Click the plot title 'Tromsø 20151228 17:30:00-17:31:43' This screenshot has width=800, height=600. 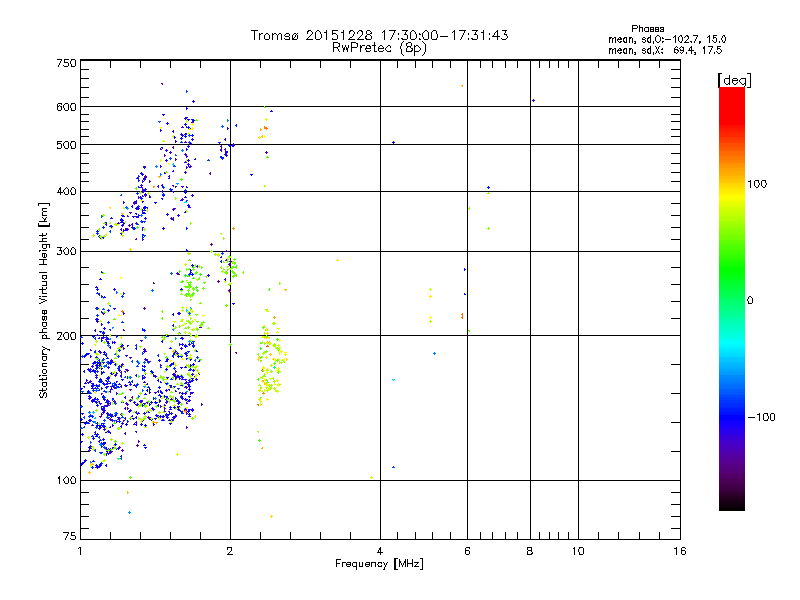(x=379, y=35)
